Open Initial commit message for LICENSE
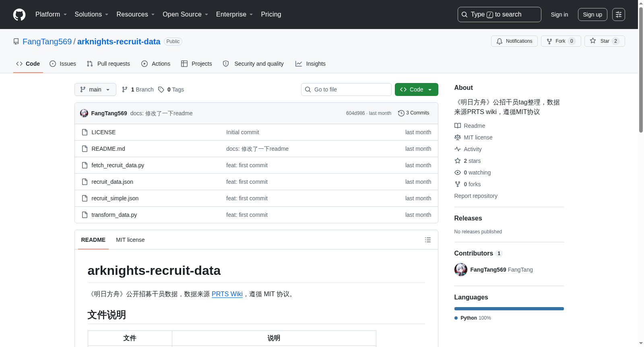644x347 pixels. pyautogui.click(x=243, y=132)
